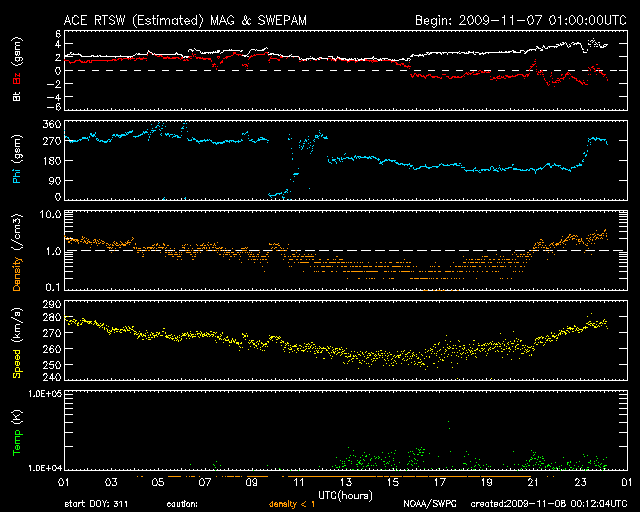Screen dimensions: 640x512
Task: Click the '15' hour tick label
Action: coord(393,483)
